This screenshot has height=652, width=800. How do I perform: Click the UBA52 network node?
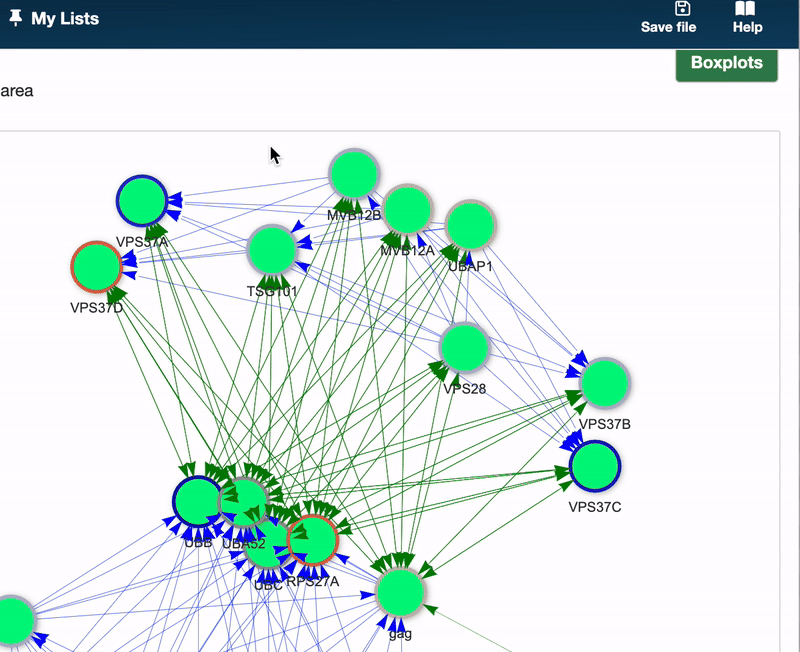(246, 501)
